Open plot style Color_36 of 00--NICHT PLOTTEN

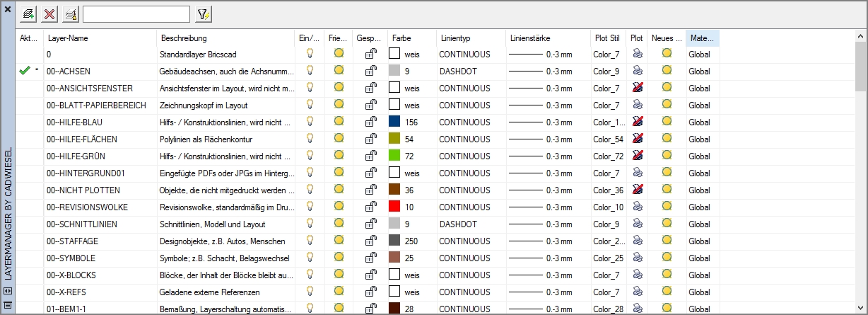[608, 190]
